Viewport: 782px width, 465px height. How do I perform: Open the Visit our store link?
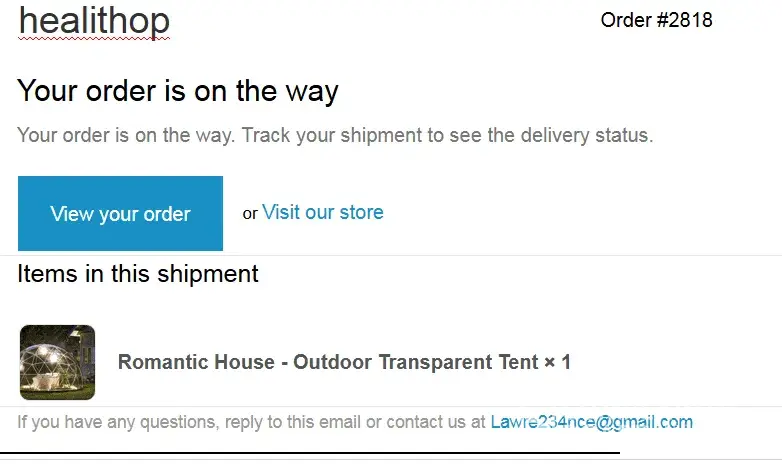[322, 212]
